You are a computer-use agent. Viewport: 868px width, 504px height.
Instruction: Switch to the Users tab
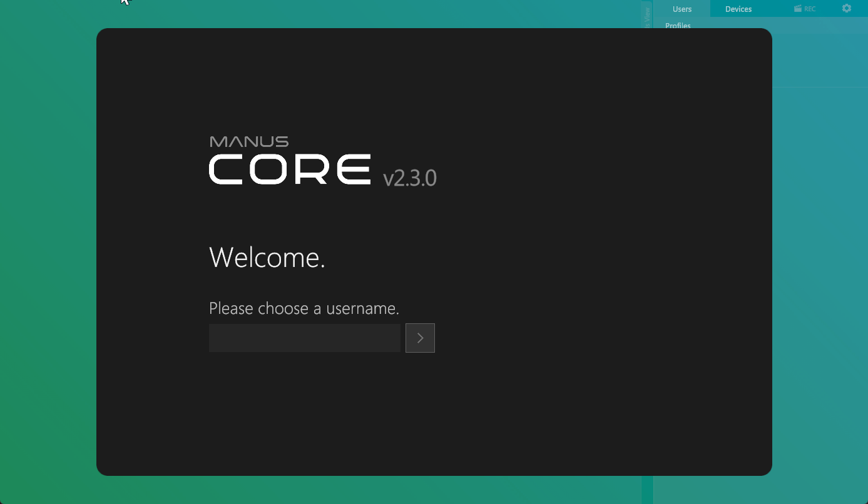pos(682,9)
